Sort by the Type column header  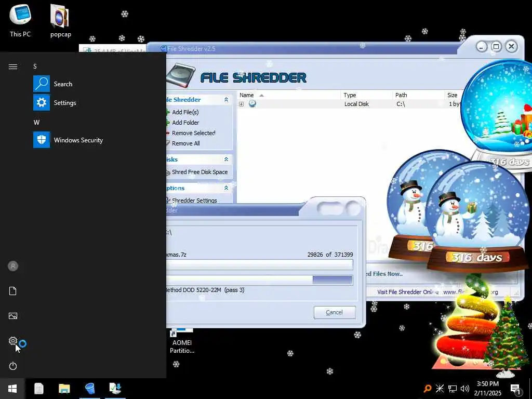366,95
